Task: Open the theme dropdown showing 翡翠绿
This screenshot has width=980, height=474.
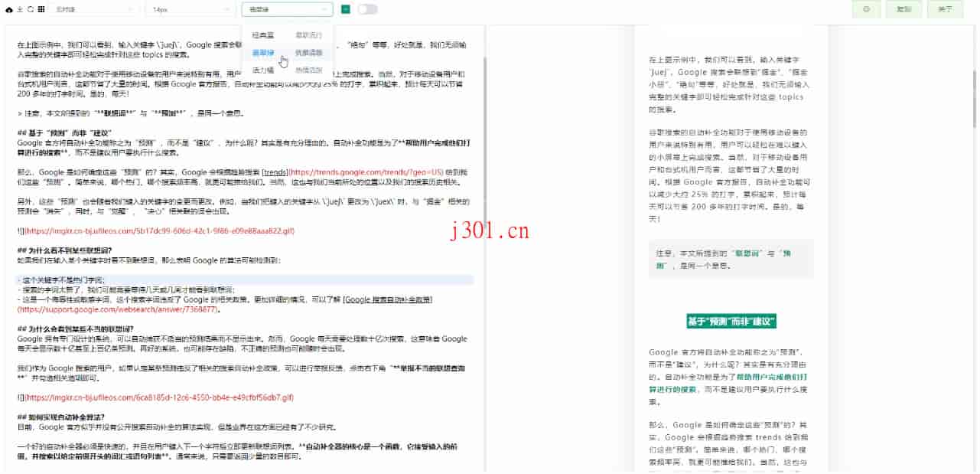Action: coord(287,10)
